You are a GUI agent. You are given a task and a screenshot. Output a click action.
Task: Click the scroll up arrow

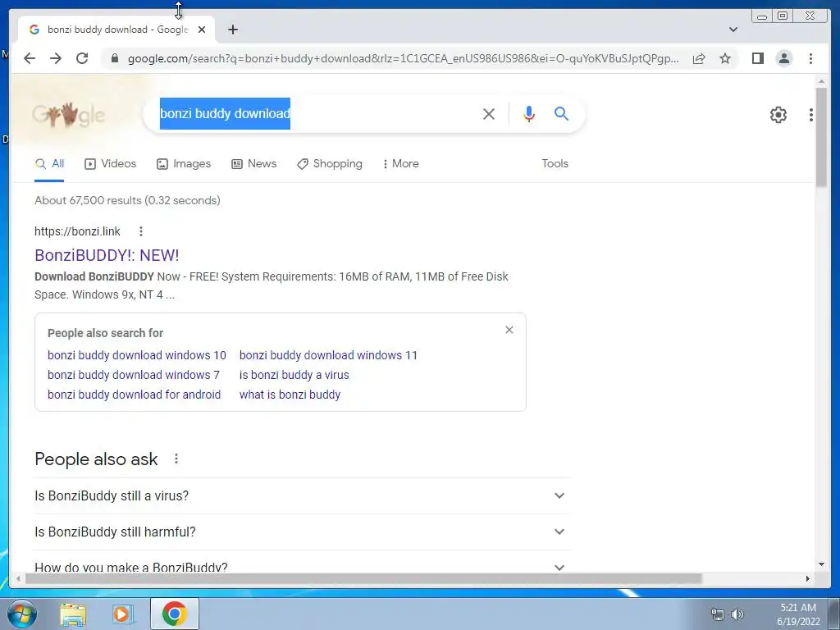821,81
